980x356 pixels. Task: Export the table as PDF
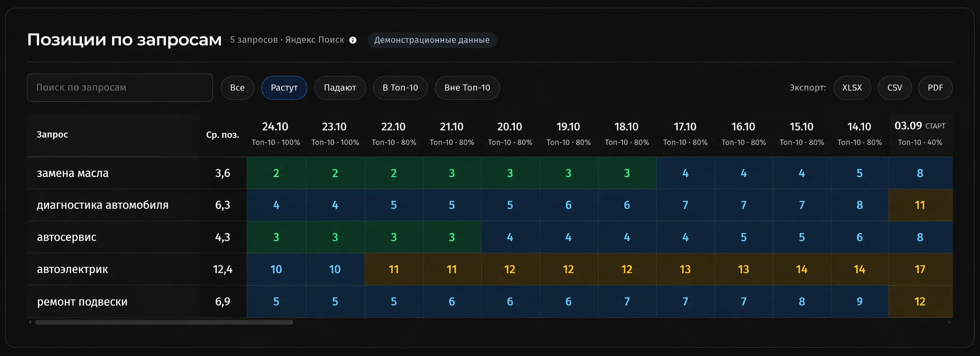(x=935, y=88)
